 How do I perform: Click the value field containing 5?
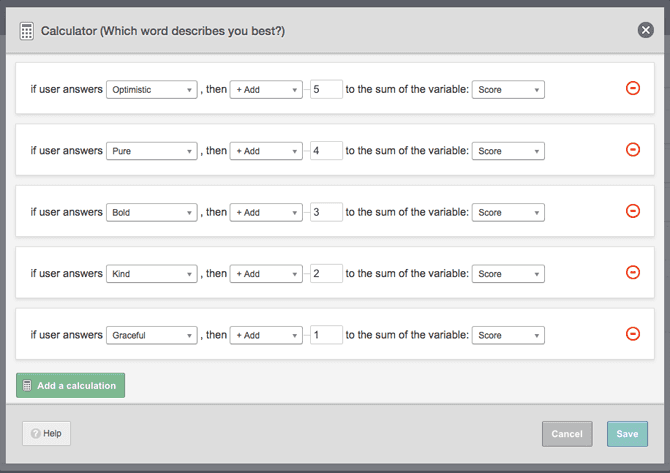coord(326,89)
